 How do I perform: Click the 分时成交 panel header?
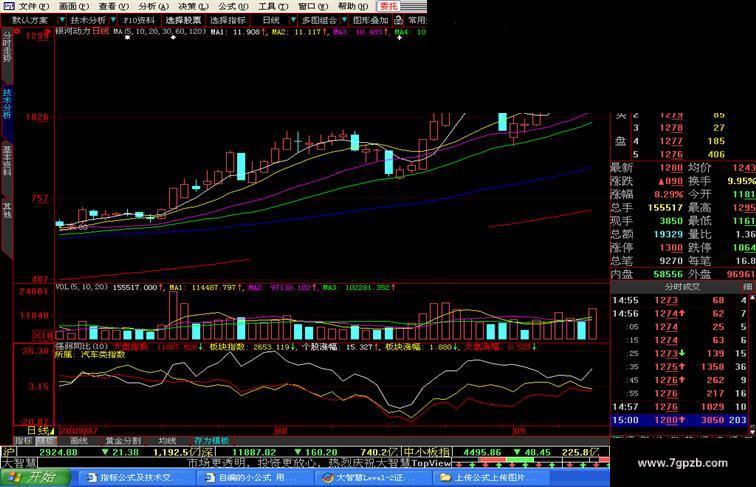click(x=682, y=287)
